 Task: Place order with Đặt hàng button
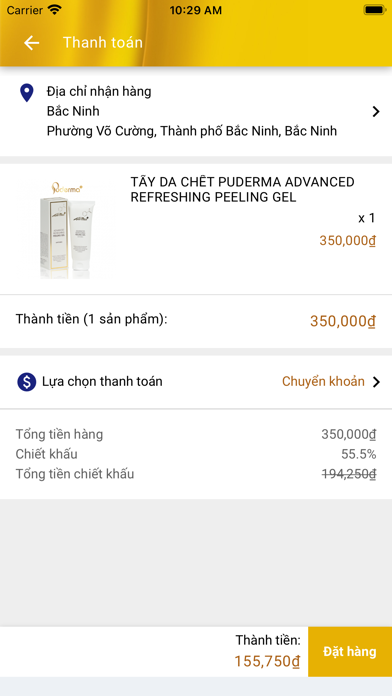click(x=350, y=652)
